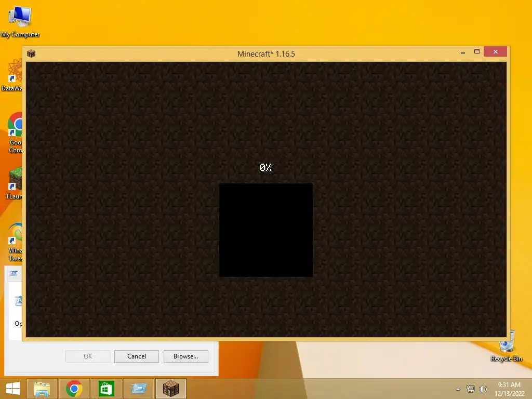Open the Recycle Bin
The width and height of the screenshot is (532, 399).
pos(506,346)
